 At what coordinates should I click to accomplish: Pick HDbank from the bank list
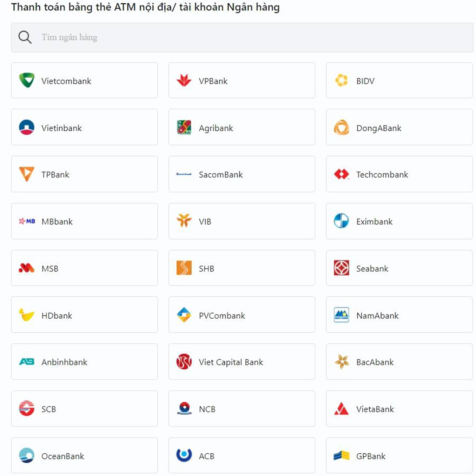[x=84, y=315]
